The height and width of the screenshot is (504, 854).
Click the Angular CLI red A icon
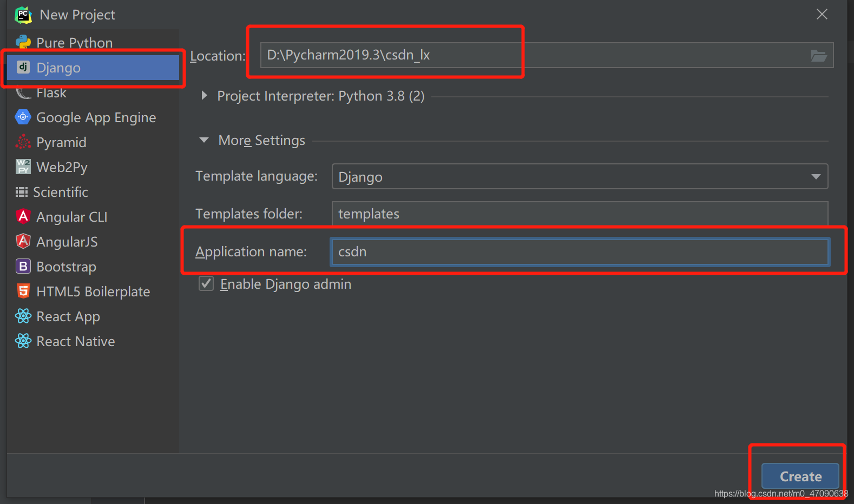click(x=23, y=216)
